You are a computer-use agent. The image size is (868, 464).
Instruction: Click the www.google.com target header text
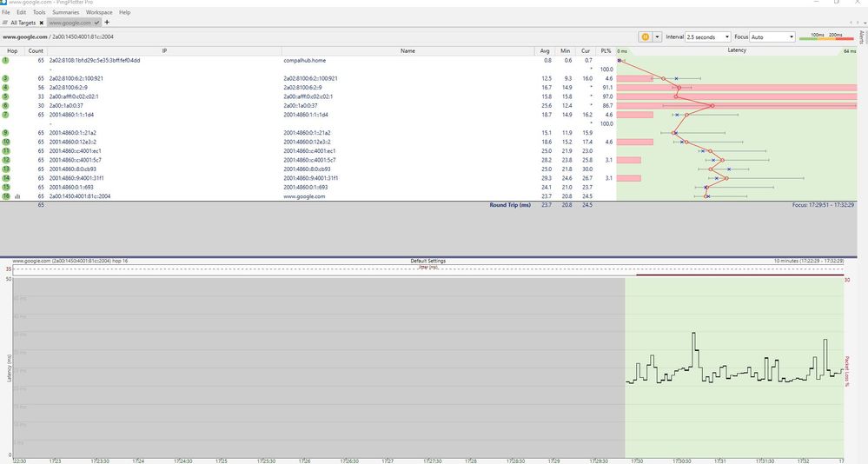click(x=25, y=37)
